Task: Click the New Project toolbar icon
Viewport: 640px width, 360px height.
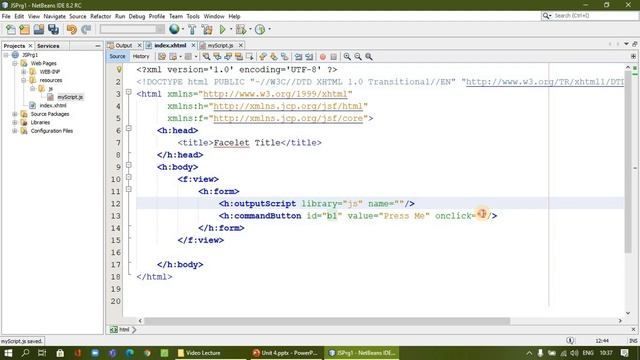Action: 24,29
